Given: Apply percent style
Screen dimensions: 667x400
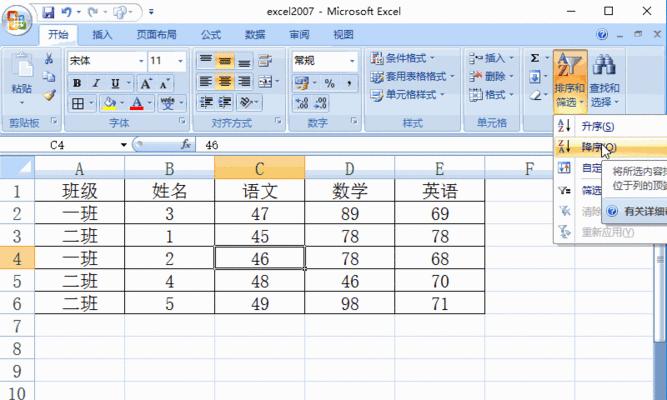Looking at the screenshot, I should (329, 83).
